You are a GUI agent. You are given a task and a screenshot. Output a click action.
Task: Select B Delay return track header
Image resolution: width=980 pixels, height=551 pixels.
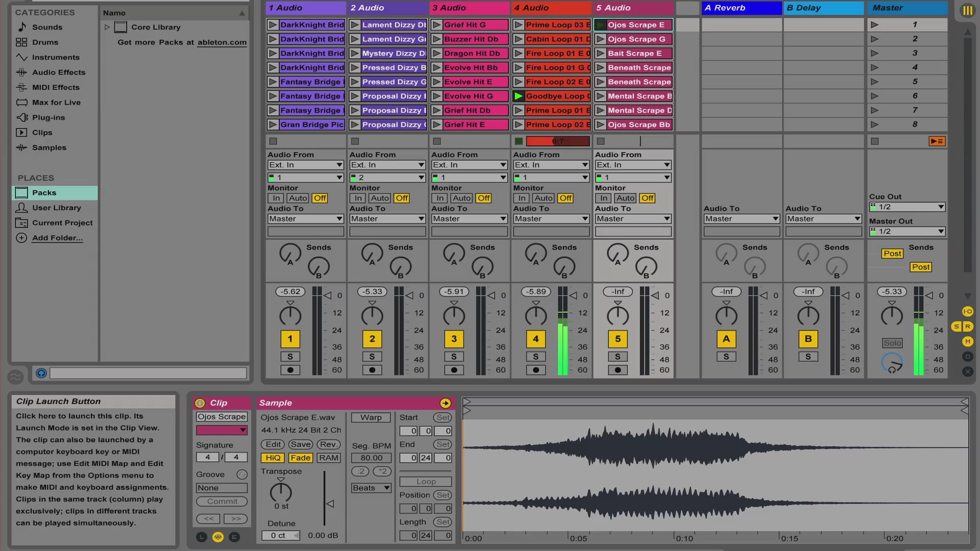(x=823, y=8)
